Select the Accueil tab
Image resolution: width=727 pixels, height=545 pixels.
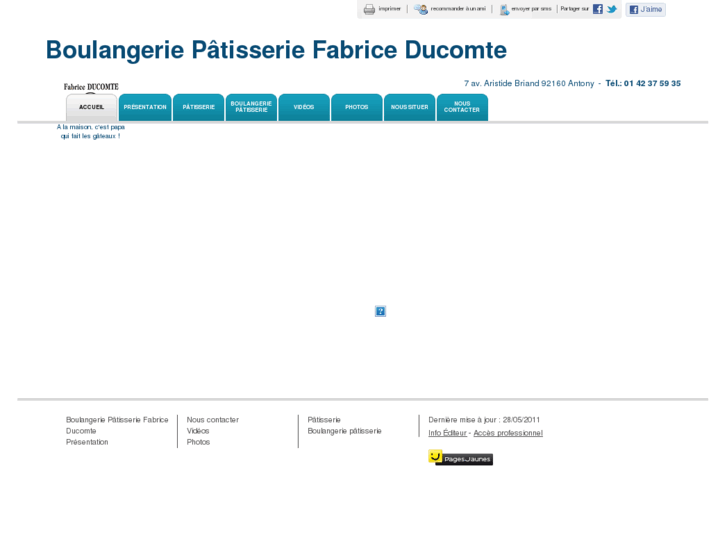click(x=91, y=107)
